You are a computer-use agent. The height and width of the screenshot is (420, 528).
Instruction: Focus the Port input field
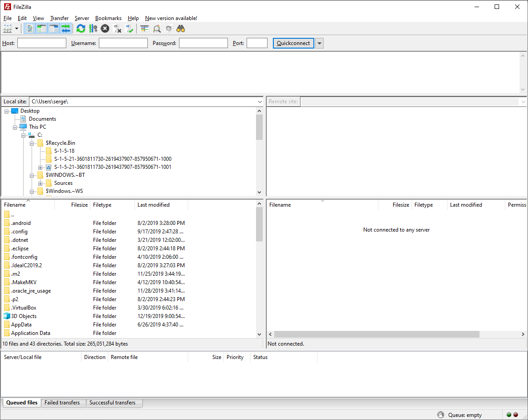(257, 43)
